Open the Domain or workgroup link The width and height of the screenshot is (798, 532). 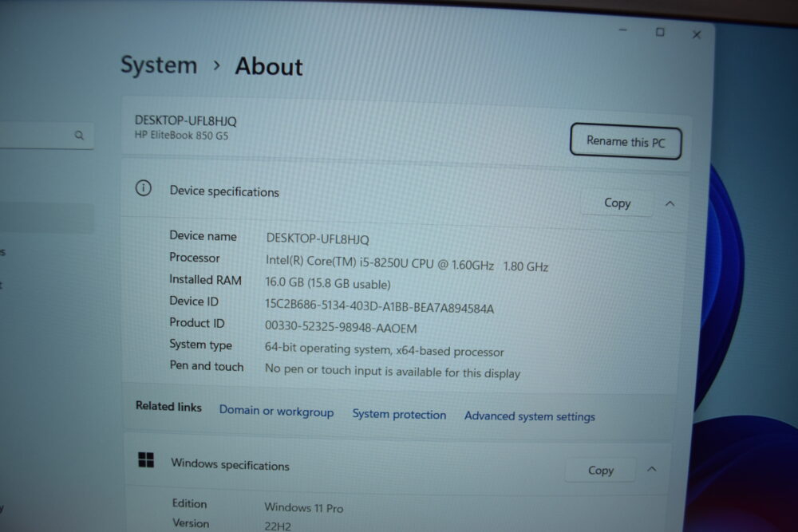[276, 411]
